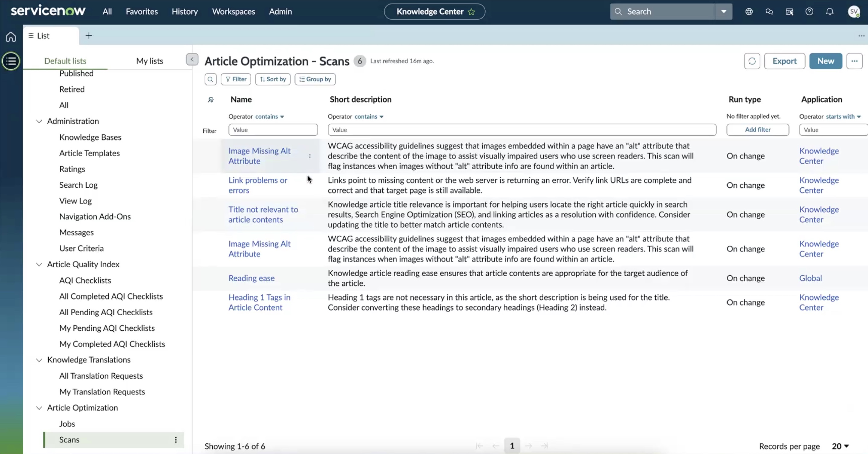Screen dimensions: 868x454
Task: Open the tab bar overflow dots
Action: point(861,35)
